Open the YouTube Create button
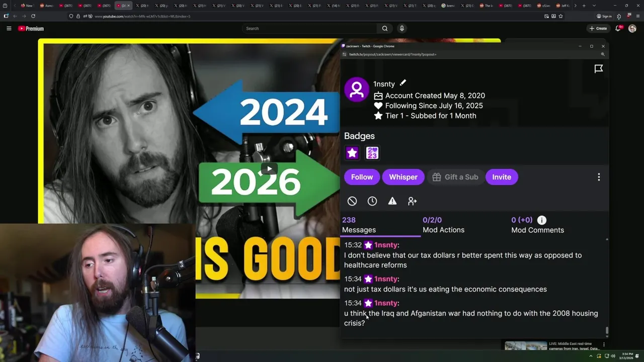This screenshot has height=362, width=644. tap(598, 29)
